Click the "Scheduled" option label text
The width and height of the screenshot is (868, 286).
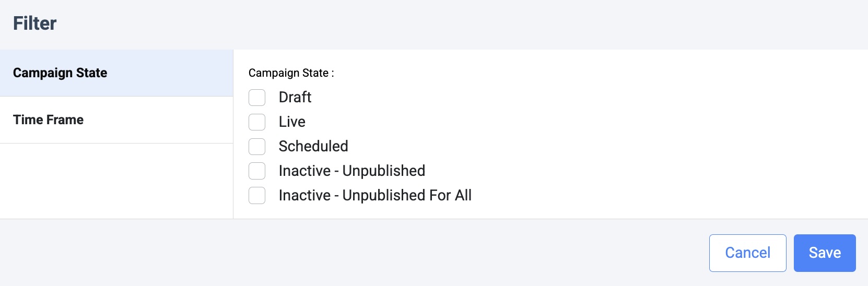coord(313,147)
